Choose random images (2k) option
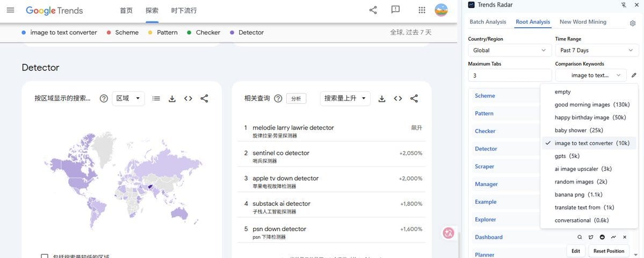Screen dimensions: 644x258 589,182
